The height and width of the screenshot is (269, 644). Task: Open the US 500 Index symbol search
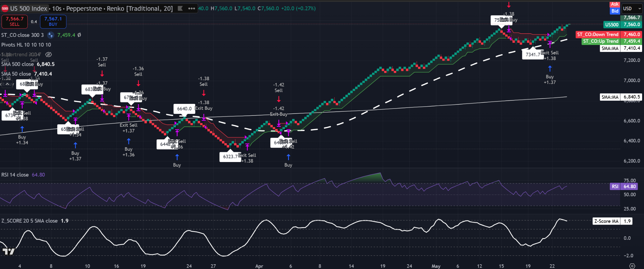[x=29, y=8]
